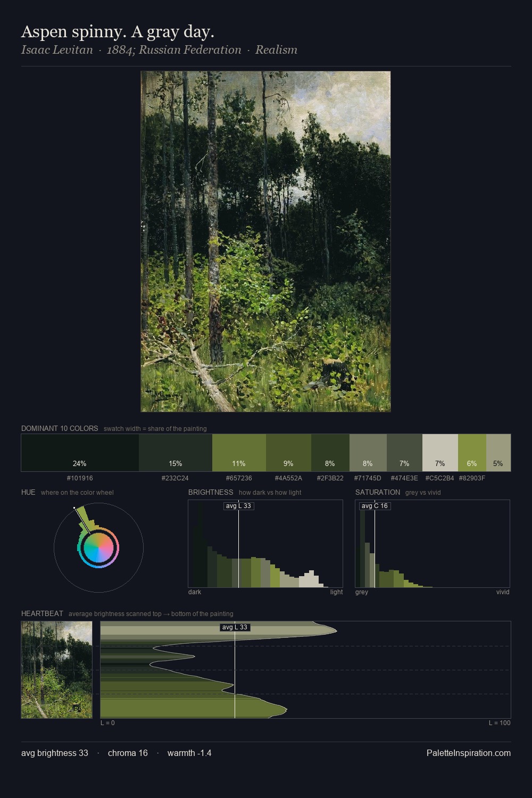Click the hex code #71745D
Screen dimensions: 532x798
[368, 478]
